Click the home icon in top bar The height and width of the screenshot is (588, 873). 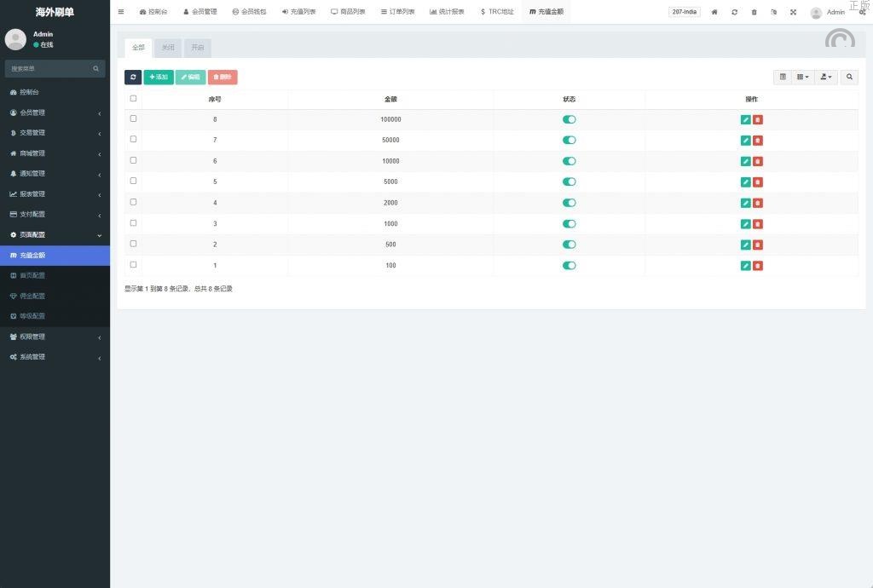point(714,12)
